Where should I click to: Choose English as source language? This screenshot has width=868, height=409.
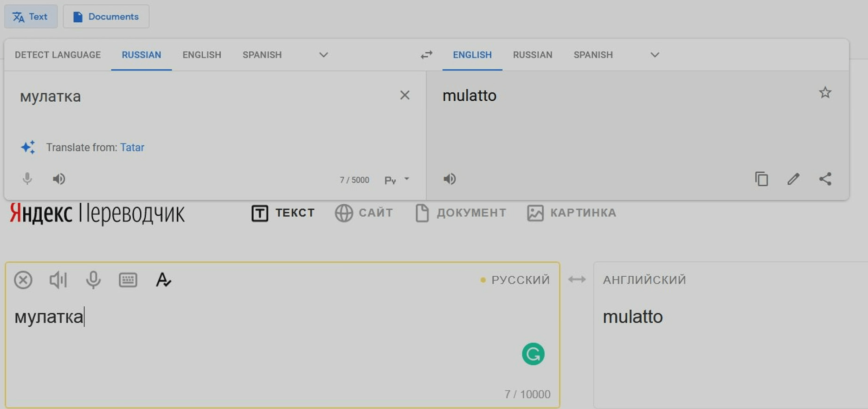[202, 55]
